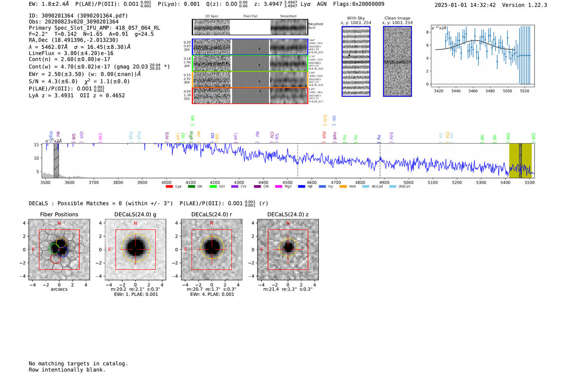Click the 'RA,Dec (18.491396,-2.013230)' line
576x392 pixels.
[73, 40]
